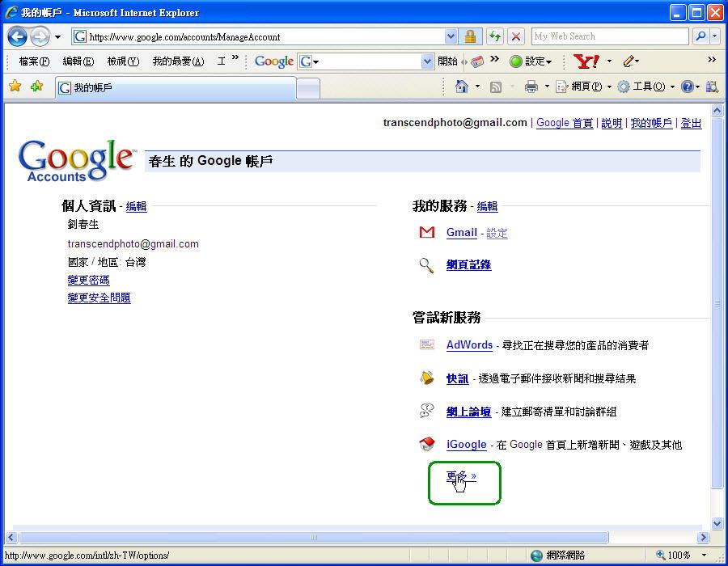This screenshot has height=566, width=728.
Task: Click the 網上論壇 groups icon
Action: (x=426, y=411)
